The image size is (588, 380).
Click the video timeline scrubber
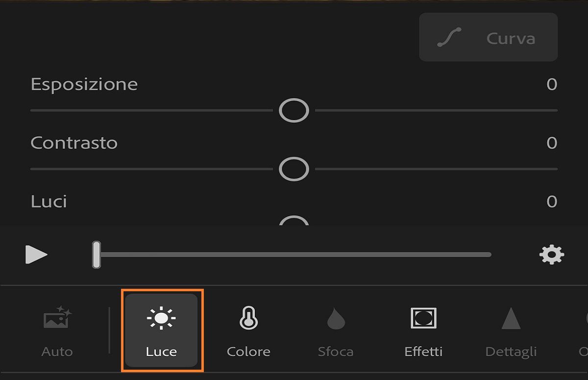[97, 254]
